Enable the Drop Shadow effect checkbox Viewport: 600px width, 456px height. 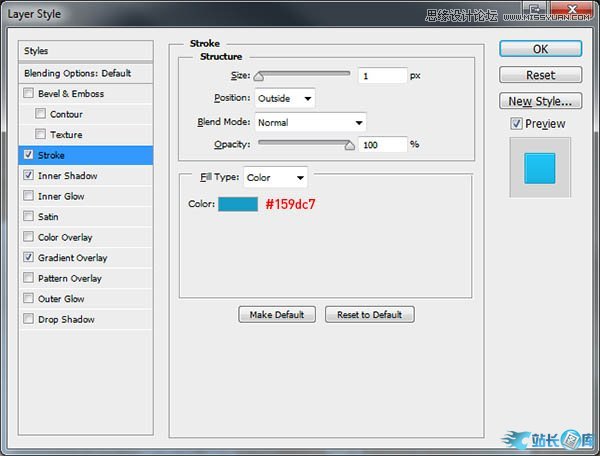(28, 320)
